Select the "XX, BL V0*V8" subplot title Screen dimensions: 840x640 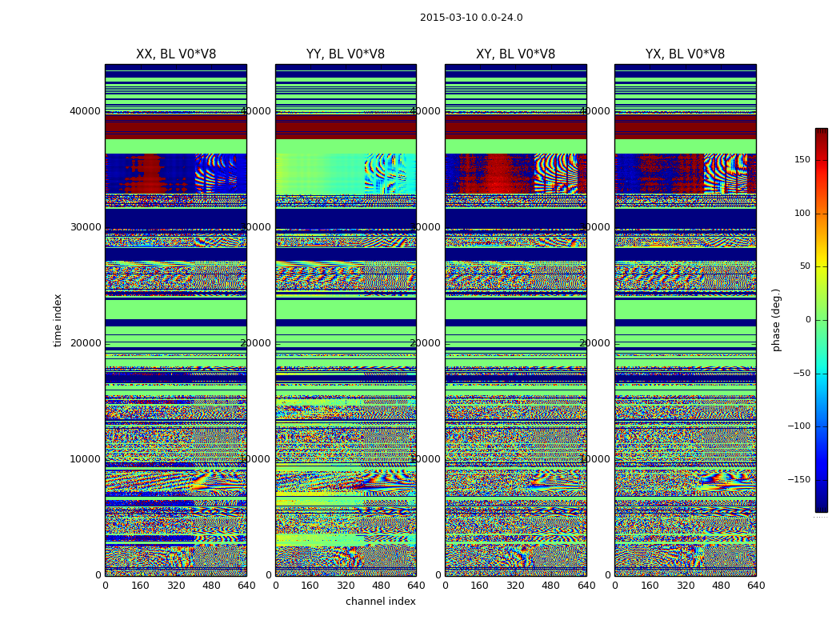click(x=175, y=54)
